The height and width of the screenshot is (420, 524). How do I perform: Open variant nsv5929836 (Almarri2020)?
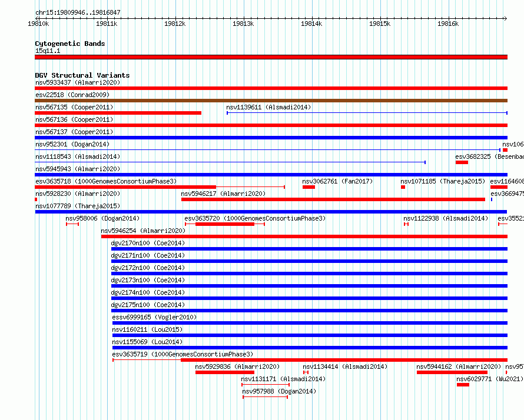(x=237, y=366)
